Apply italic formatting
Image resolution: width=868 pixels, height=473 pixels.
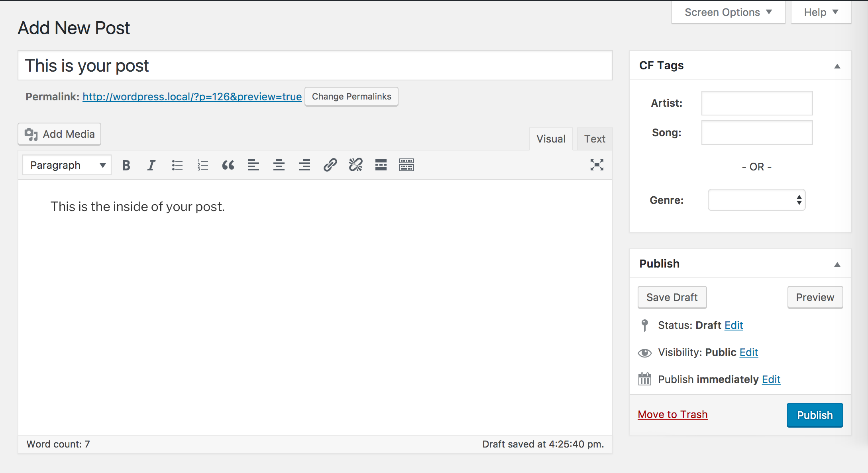pos(151,165)
